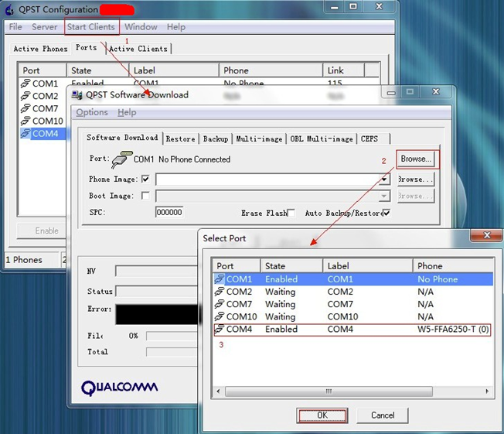
Task: Click COM1 port icon in Select Port dialog
Action: (220, 279)
